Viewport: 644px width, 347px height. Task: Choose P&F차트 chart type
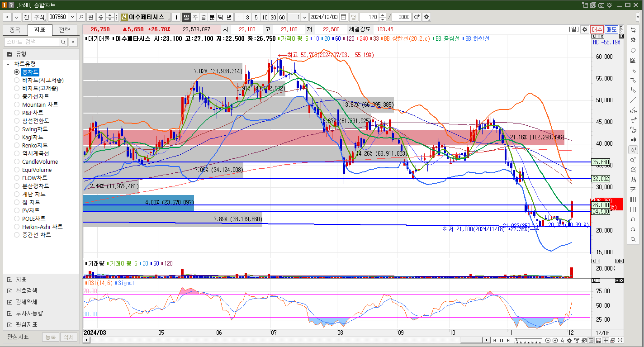click(x=17, y=113)
